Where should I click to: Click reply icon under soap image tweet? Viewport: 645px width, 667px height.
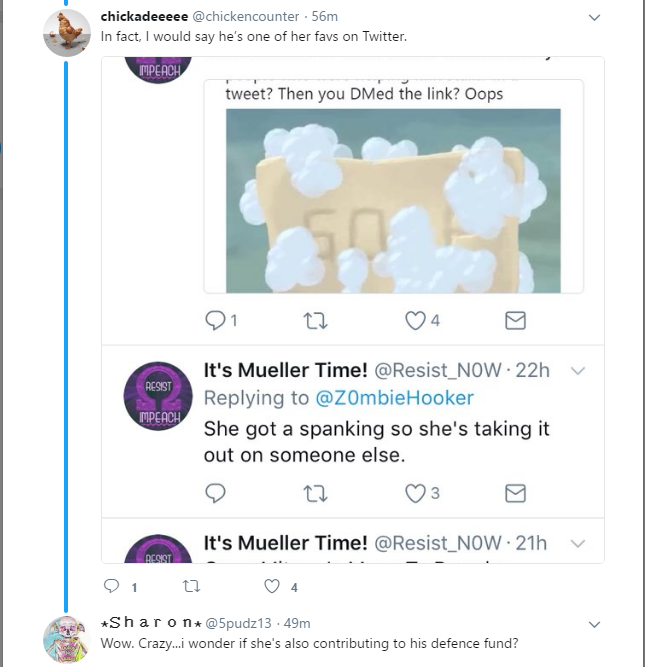tap(216, 320)
